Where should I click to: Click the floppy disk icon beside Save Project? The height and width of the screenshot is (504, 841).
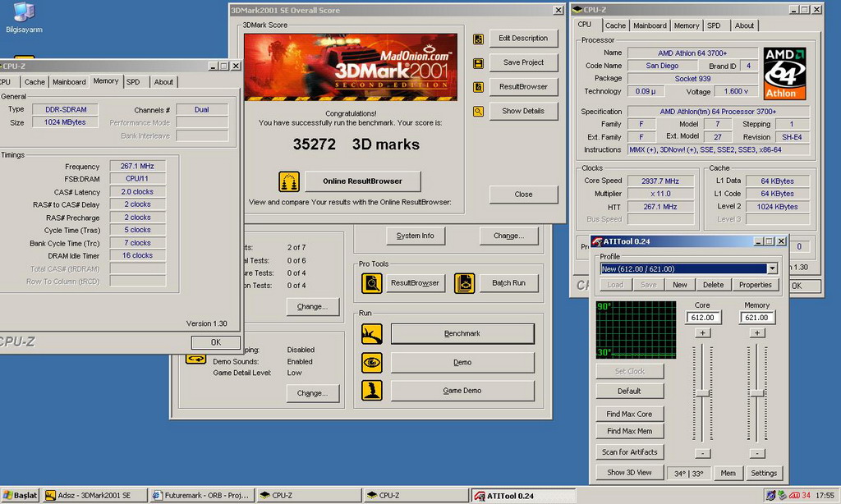point(479,62)
